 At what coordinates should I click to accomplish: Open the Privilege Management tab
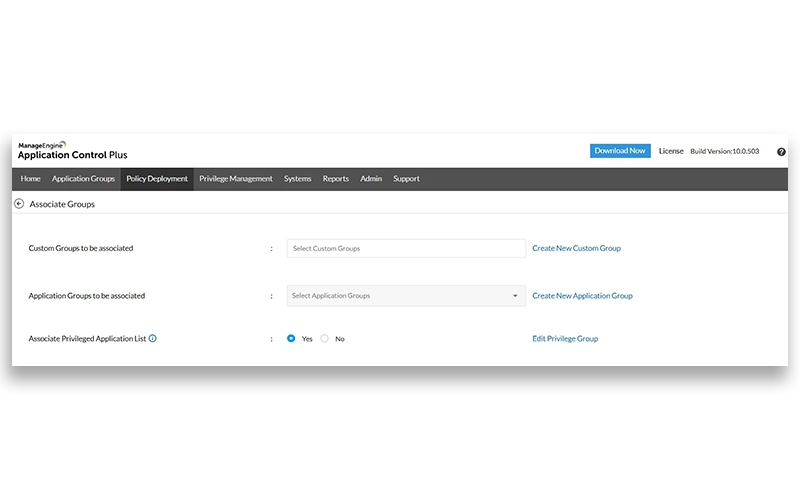pos(236,179)
